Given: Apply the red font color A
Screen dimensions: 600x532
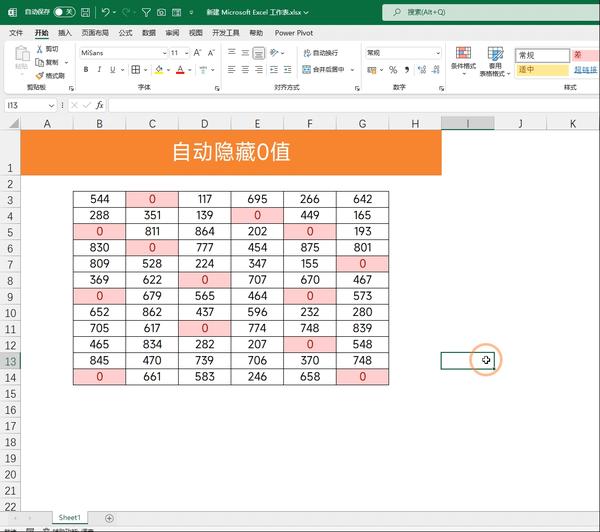Looking at the screenshot, I should point(180,70).
